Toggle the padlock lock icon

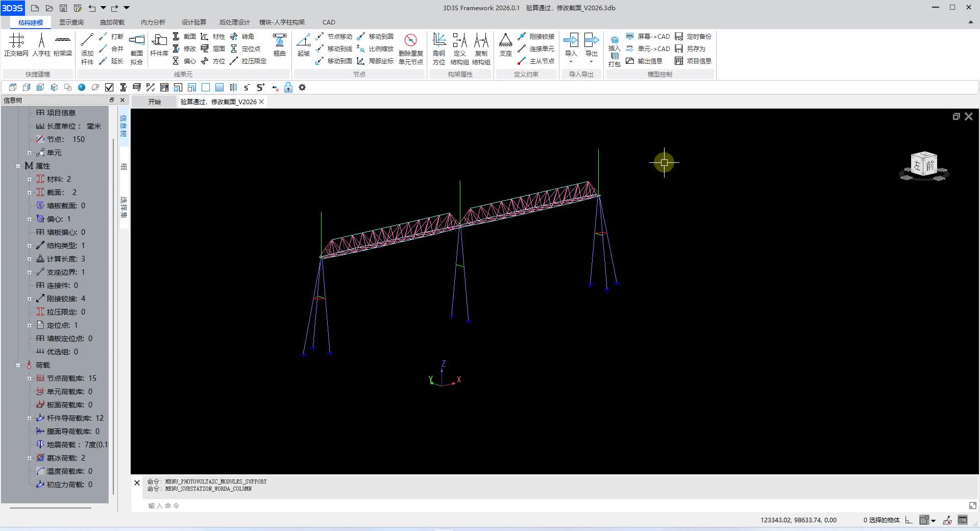tap(288, 87)
